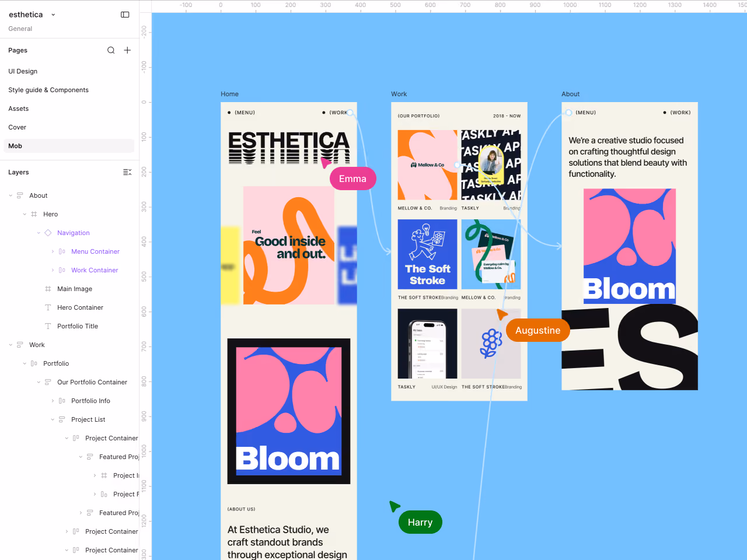
Task: Select the Hero Container text layer
Action: pos(80,307)
